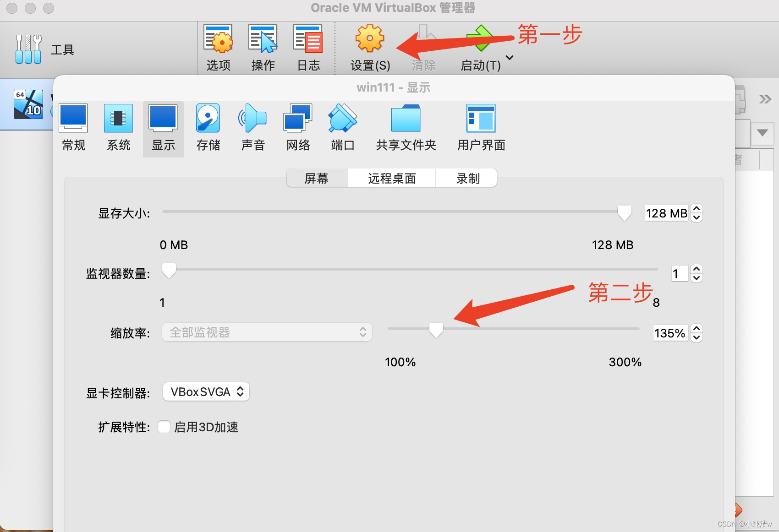Open the 常规 general settings section
This screenshot has height=532, width=779.
click(74, 128)
